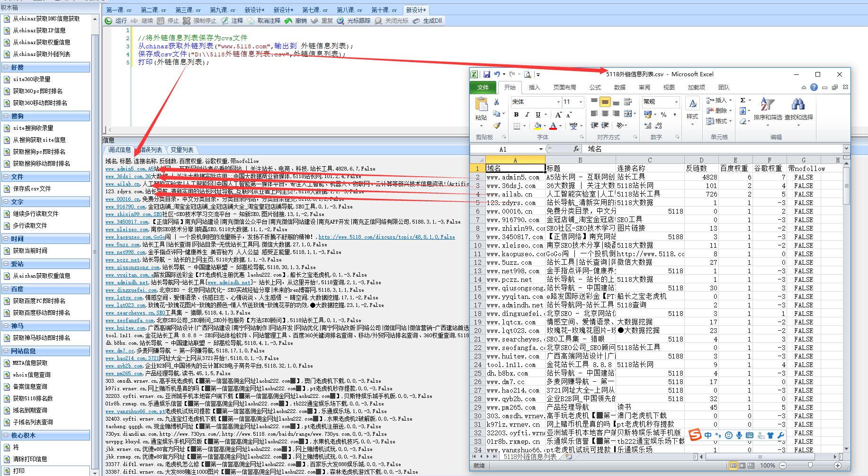
Task: Toggle italic formatting in Excel ribbon
Action: 527,114
